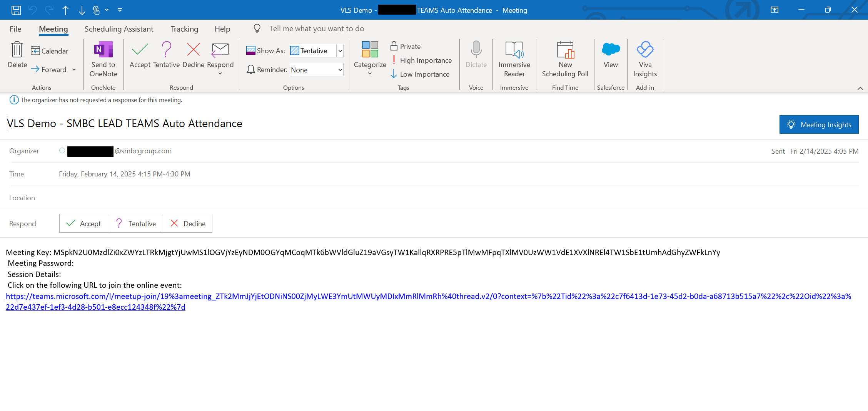Switch to Scheduling Assistant tab
This screenshot has width=868, height=411.
coord(119,29)
